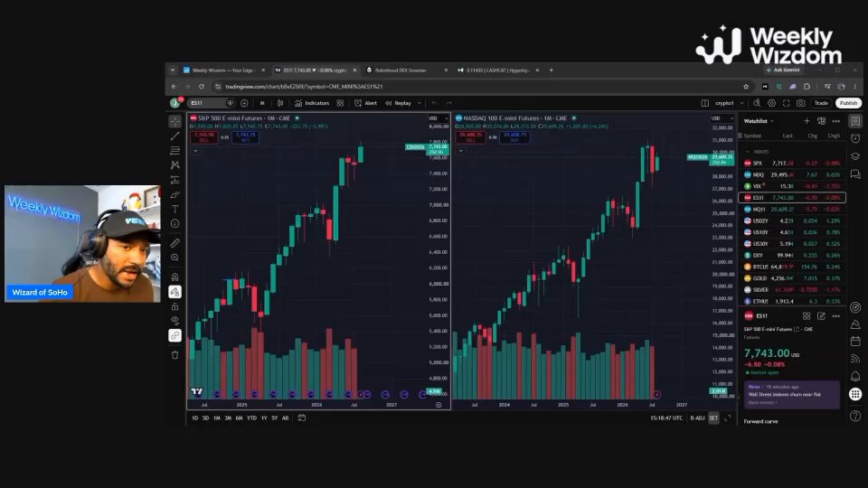Screen dimensions: 868x488
Task: Open the forecasting and measurement tools
Action: point(175,180)
